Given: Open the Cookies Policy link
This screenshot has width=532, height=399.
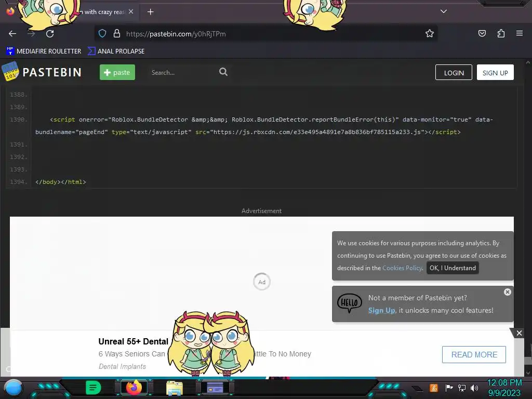Looking at the screenshot, I should [x=402, y=268].
